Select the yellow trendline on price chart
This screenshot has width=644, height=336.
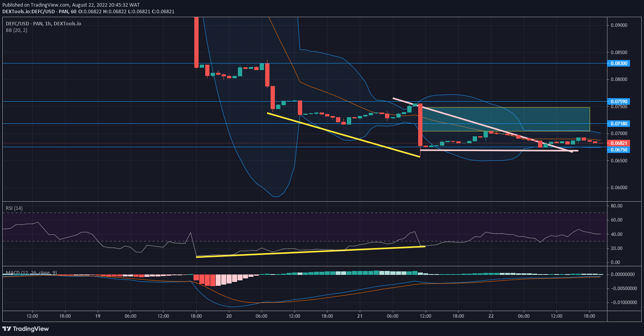[343, 135]
